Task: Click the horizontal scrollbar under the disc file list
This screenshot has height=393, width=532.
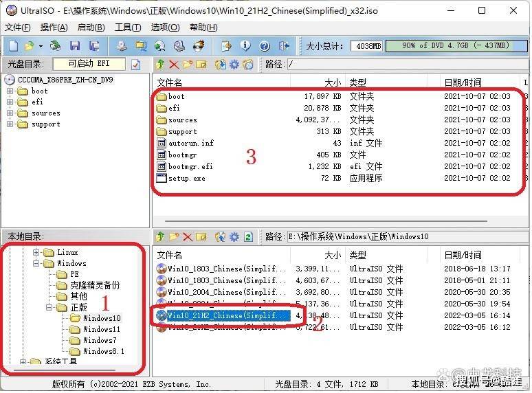Action: click(326, 221)
